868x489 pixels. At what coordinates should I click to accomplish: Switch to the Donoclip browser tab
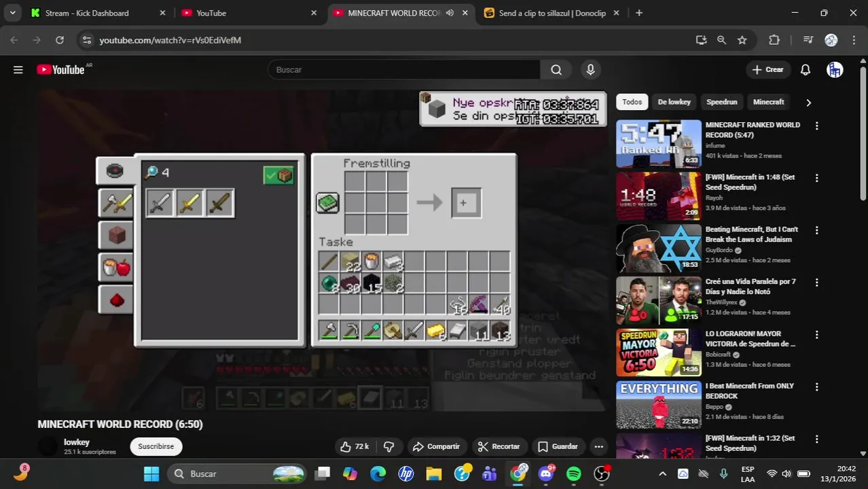[551, 13]
